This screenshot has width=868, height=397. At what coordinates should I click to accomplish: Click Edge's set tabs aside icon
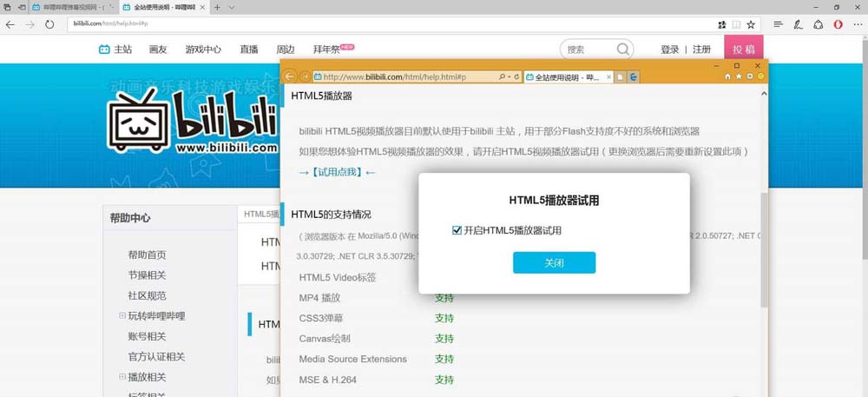[x=22, y=7]
